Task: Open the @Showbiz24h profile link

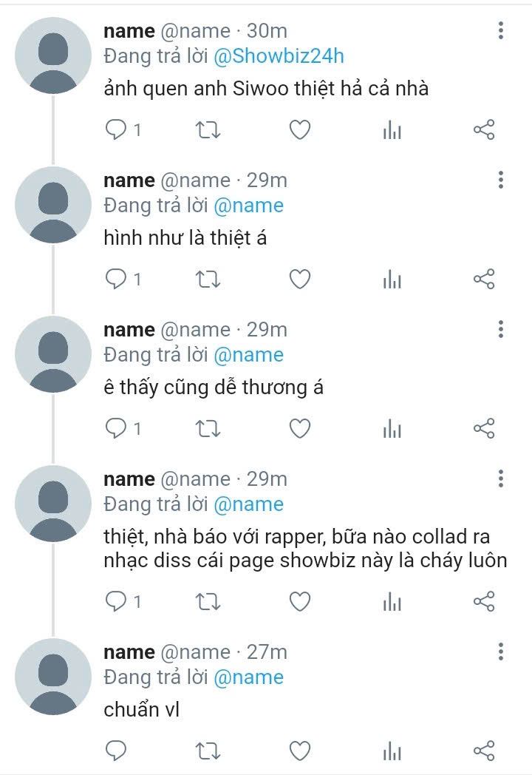Action: click(x=279, y=56)
